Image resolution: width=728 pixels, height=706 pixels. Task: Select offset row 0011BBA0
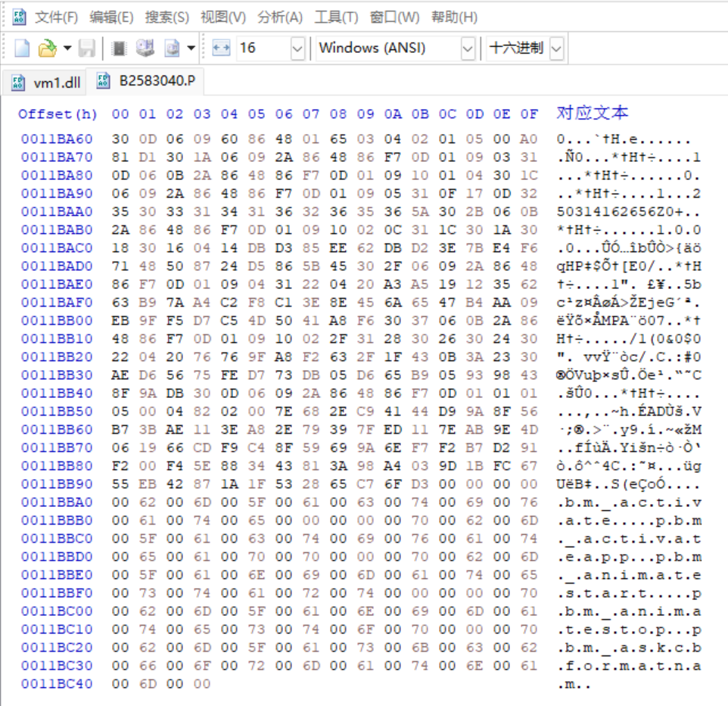[57, 502]
